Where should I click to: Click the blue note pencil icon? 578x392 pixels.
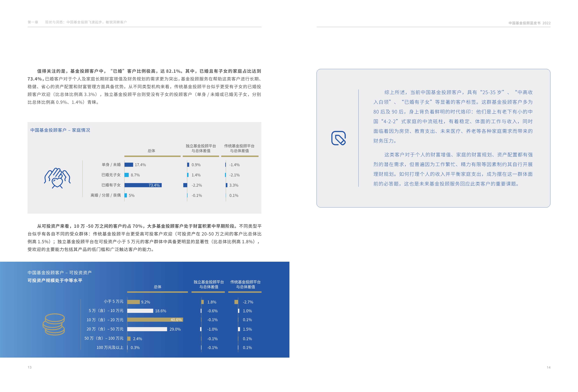pyautogui.click(x=339, y=138)
